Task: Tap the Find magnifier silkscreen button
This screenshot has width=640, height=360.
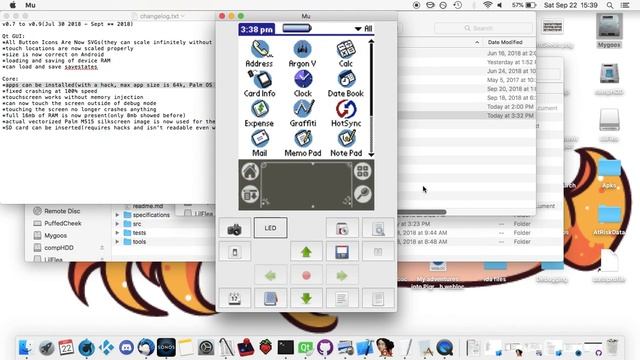Action: [362, 194]
